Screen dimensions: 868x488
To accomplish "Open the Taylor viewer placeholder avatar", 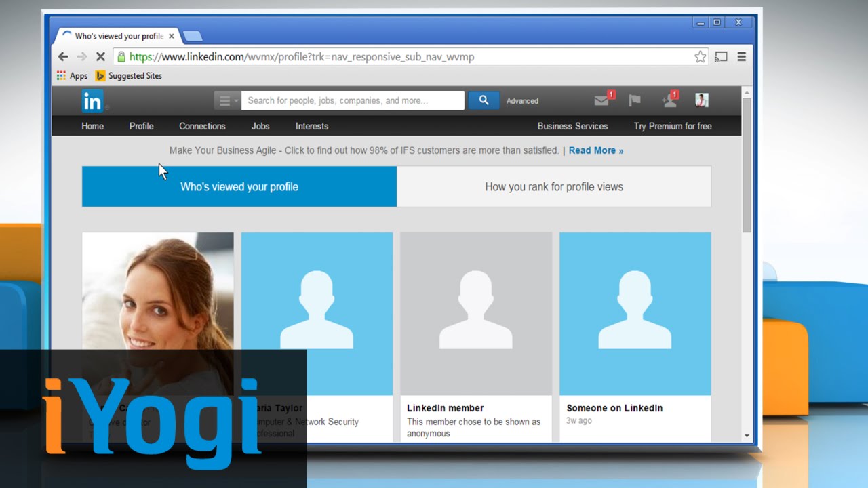I will click(317, 314).
